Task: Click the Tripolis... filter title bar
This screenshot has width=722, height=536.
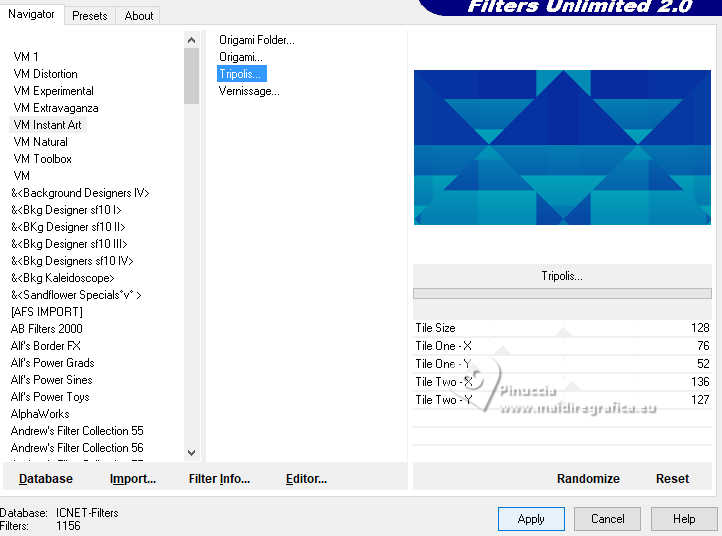Action: tap(562, 276)
